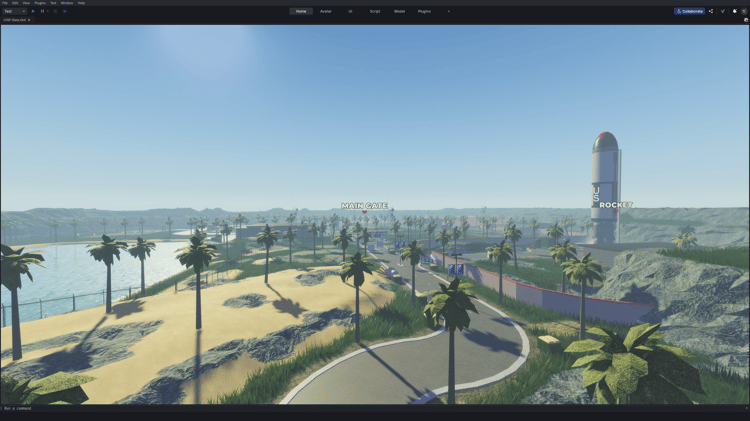Open the Help menu
The width and height of the screenshot is (750, 421).
click(81, 3)
